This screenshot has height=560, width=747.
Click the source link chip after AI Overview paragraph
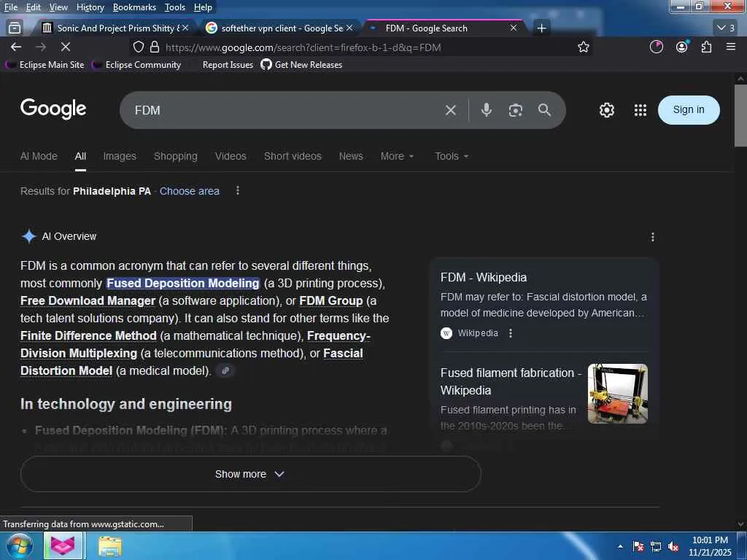click(225, 370)
